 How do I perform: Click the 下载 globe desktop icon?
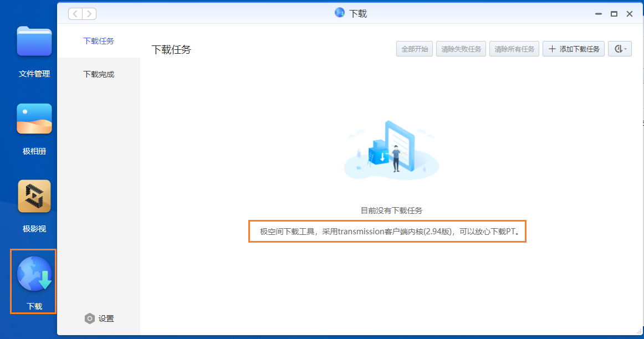pyautogui.click(x=34, y=274)
